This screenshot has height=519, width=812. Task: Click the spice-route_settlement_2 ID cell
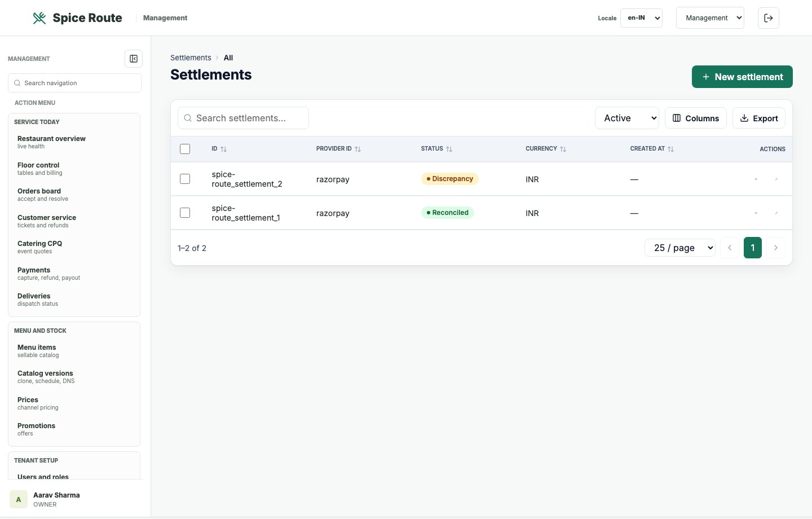click(247, 179)
